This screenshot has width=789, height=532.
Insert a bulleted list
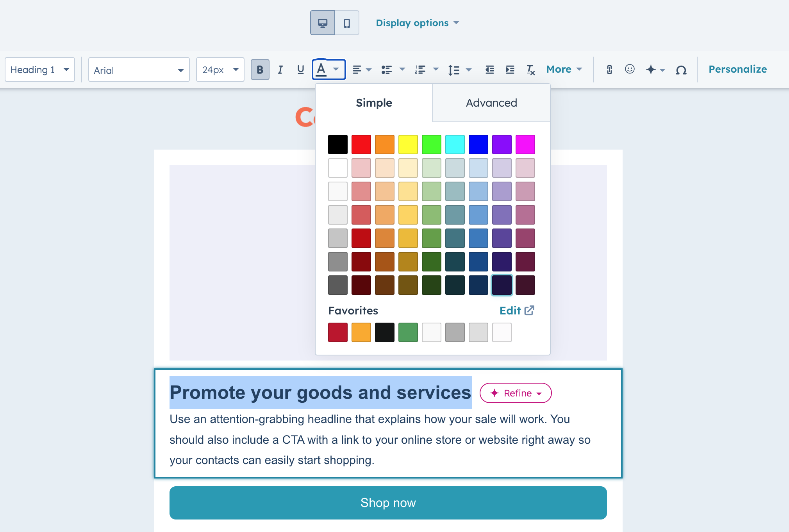386,70
